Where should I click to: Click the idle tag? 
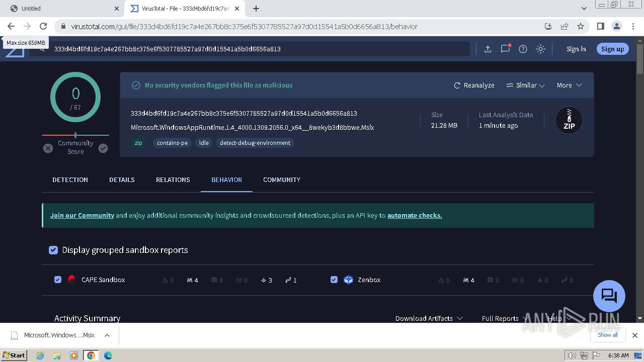pos(204,143)
